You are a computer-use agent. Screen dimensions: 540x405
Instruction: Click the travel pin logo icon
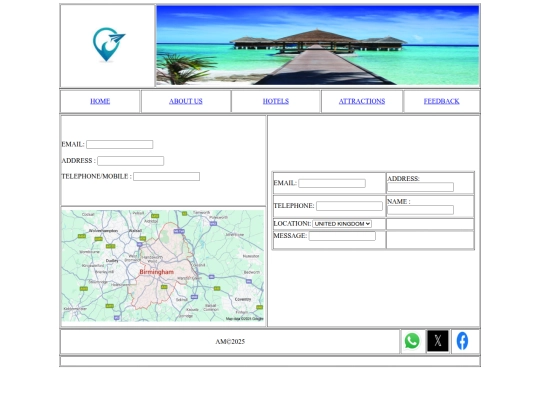(109, 45)
